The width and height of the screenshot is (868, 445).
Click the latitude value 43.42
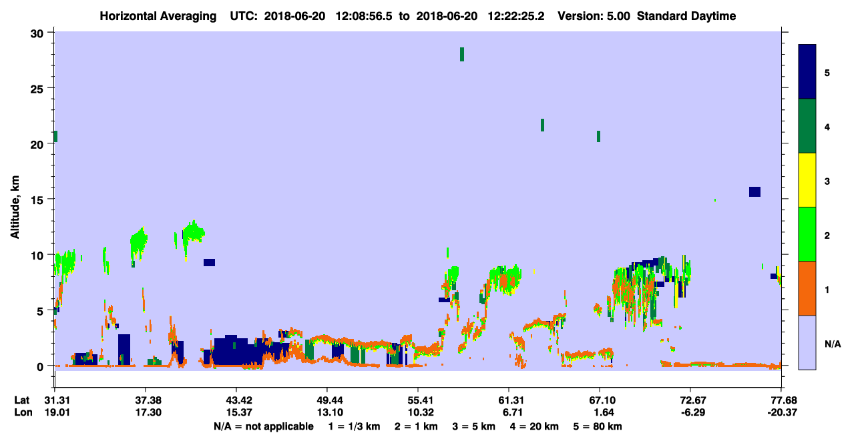(236, 400)
